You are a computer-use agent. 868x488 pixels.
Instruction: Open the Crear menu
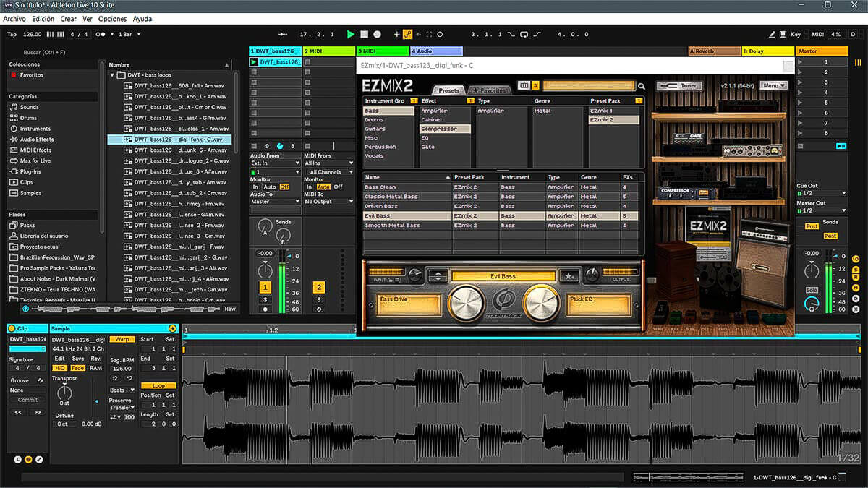(69, 19)
